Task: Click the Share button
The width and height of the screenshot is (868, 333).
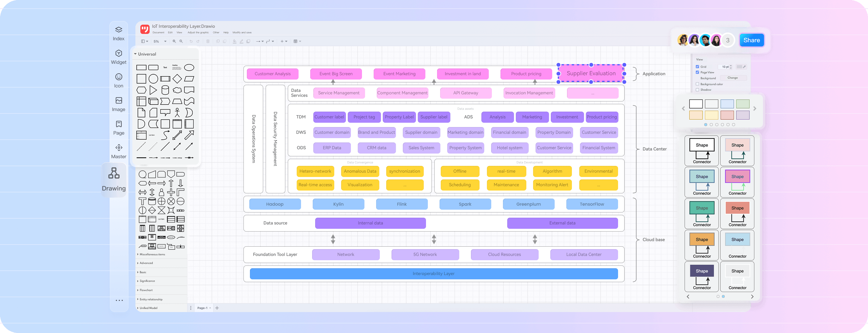Action: [x=751, y=40]
